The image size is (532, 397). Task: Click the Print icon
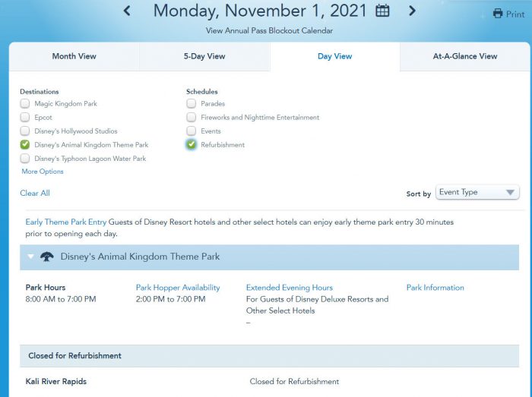click(498, 14)
